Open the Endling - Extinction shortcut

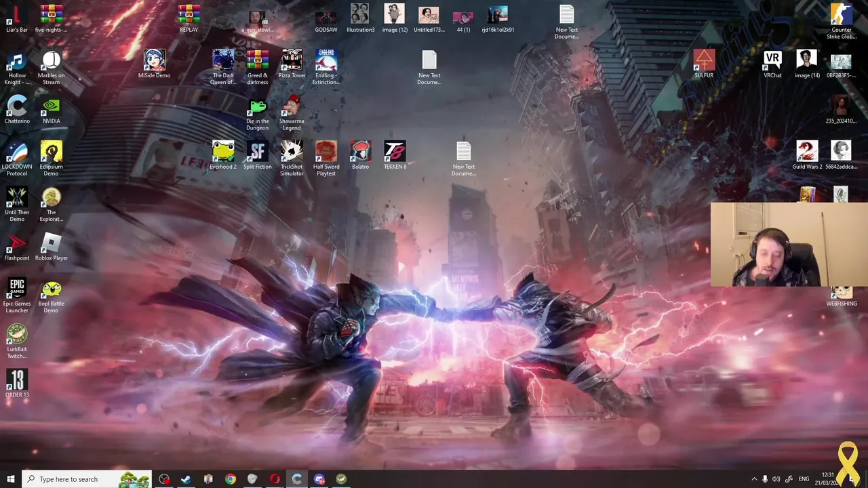326,67
